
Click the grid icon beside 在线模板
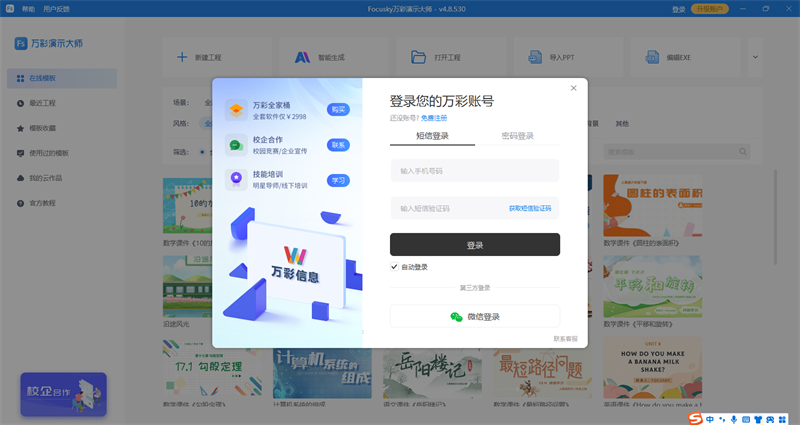(x=20, y=79)
